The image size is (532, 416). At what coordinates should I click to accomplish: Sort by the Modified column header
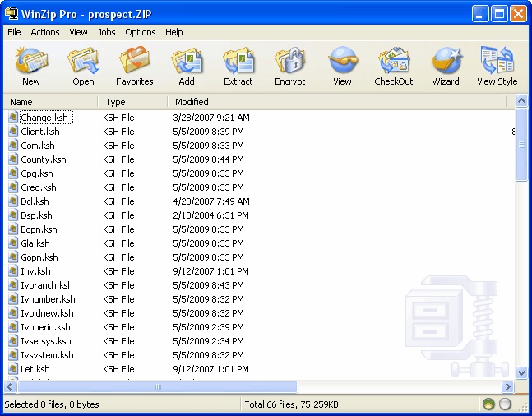click(x=337, y=102)
